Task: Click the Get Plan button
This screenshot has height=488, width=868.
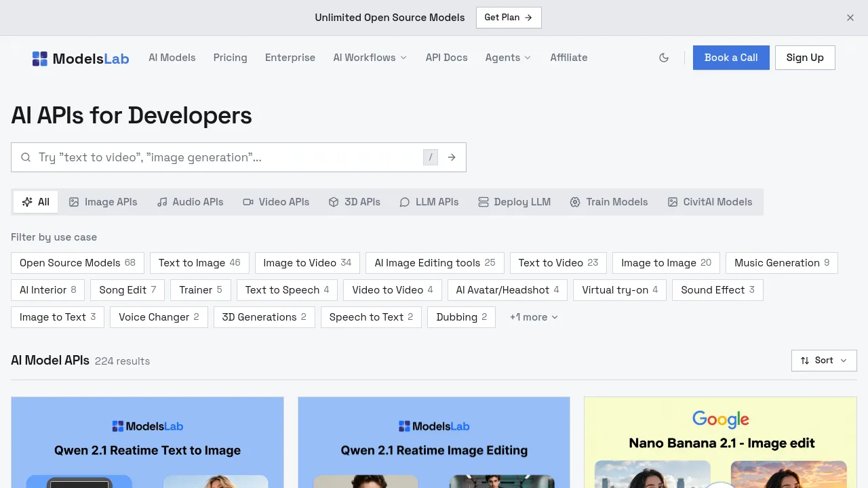Action: pyautogui.click(x=509, y=18)
